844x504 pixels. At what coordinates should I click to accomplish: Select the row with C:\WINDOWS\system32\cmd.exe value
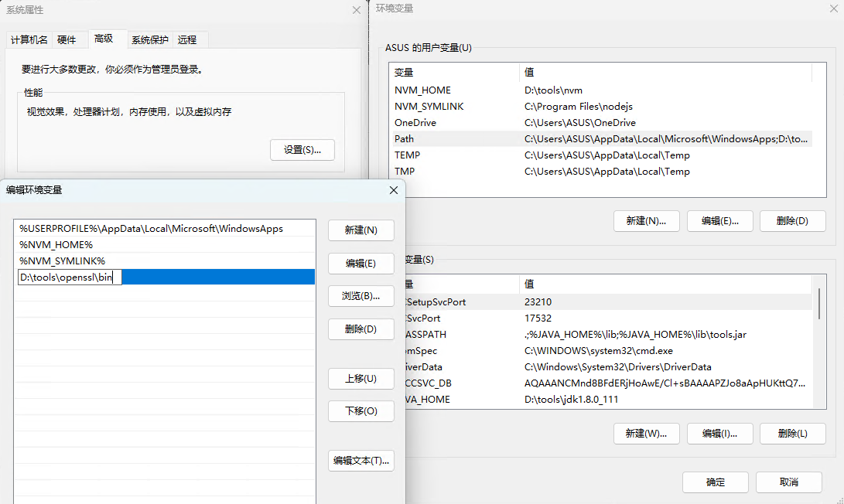coord(608,351)
